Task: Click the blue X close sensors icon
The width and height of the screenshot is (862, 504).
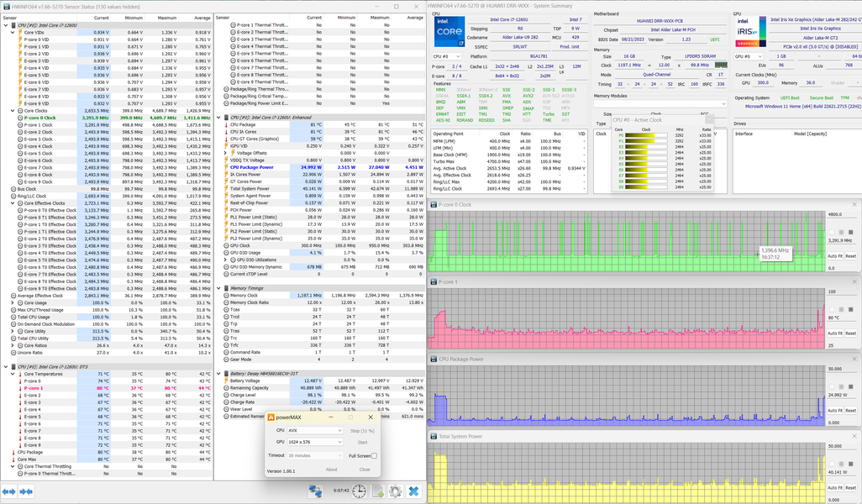Action: 414,491
